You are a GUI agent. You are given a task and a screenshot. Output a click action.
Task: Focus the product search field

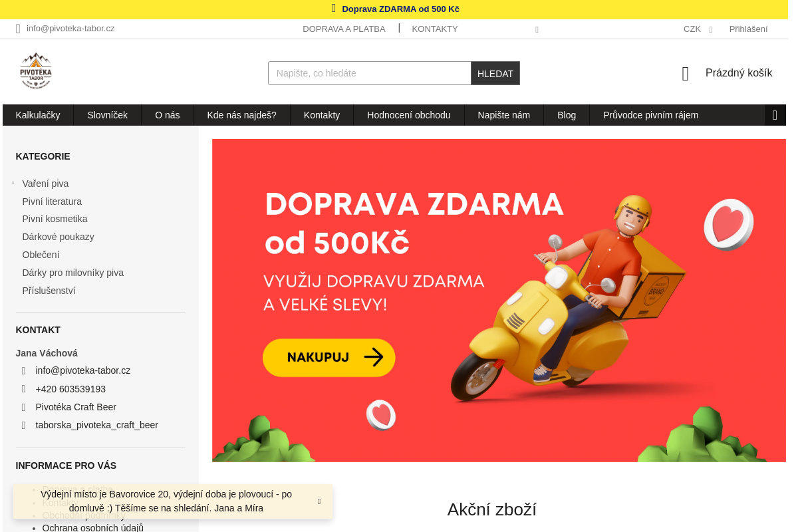370,73
